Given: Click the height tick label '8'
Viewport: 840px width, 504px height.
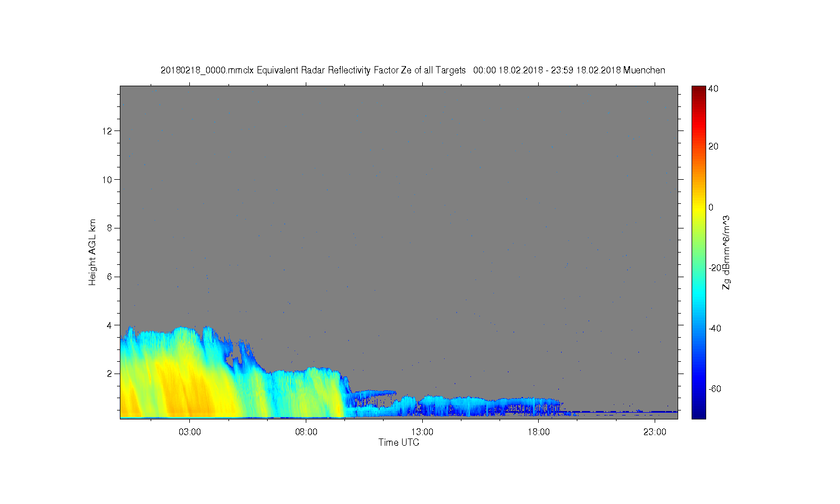Looking at the screenshot, I should tap(110, 228).
